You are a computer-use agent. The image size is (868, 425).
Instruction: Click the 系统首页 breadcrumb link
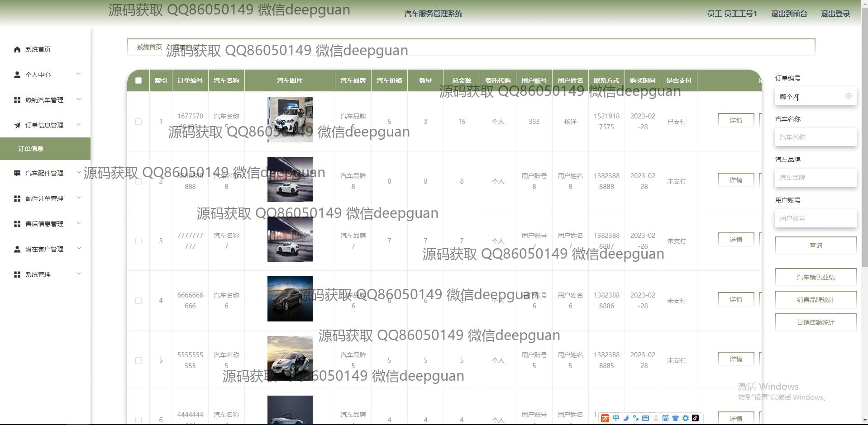(149, 47)
